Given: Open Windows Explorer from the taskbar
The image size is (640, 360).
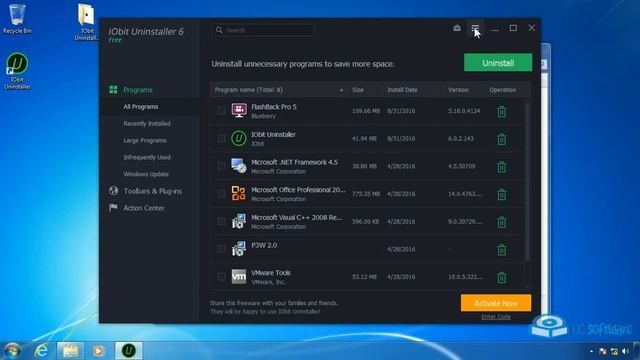Looking at the screenshot, I should click(70, 351).
